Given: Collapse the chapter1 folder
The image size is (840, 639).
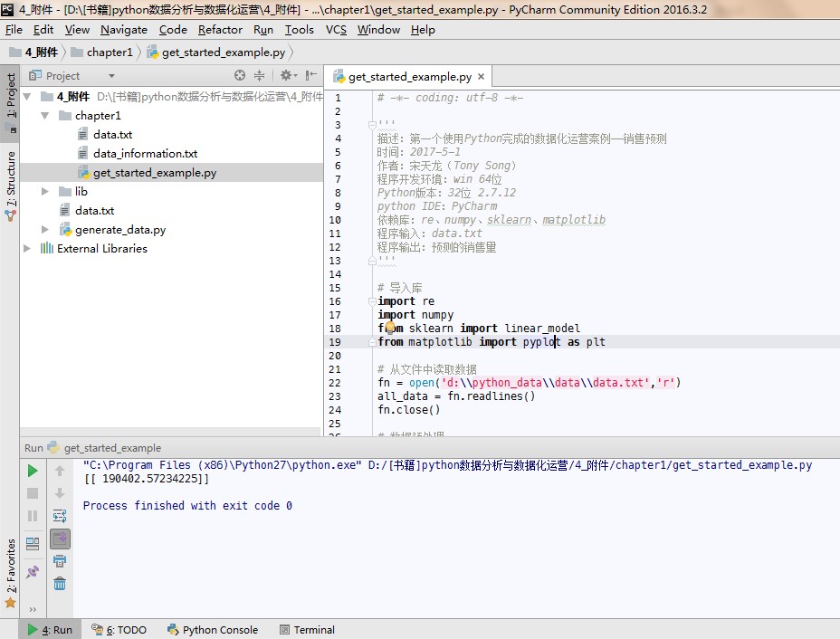Looking at the screenshot, I should click(45, 116).
